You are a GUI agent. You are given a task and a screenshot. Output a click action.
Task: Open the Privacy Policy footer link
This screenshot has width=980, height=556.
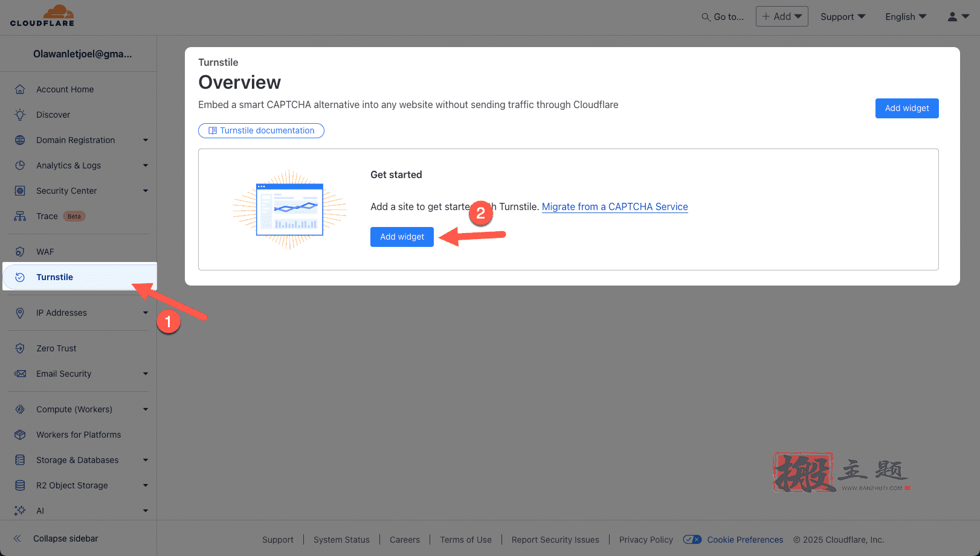click(x=646, y=540)
